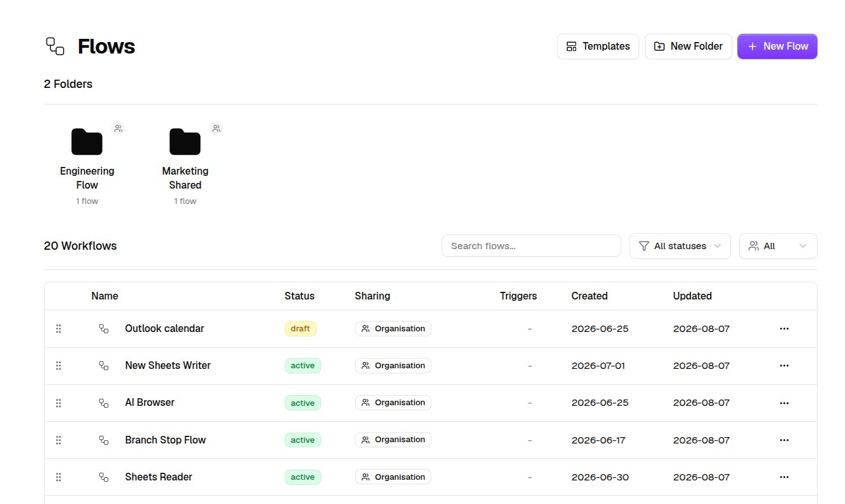The width and height of the screenshot is (845, 504).
Task: Click sharing badge on Engineering Flow folder
Action: click(118, 128)
